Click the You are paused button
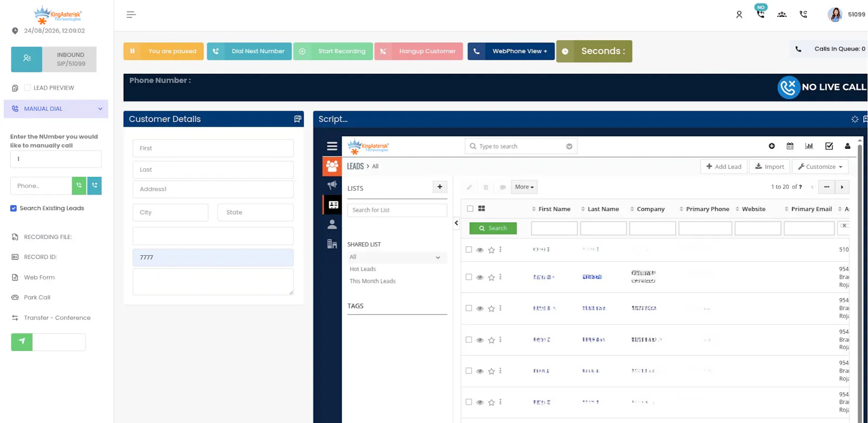 tap(163, 51)
